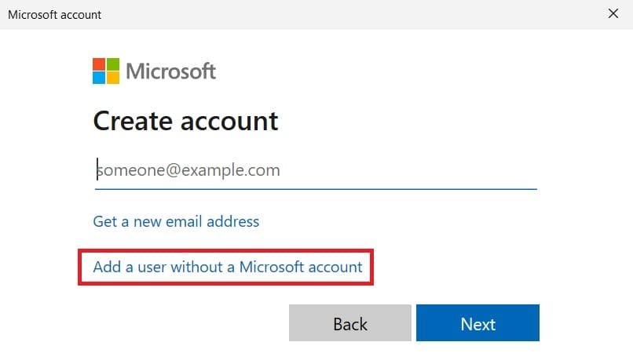Choose Add a user without a Microsoft account
633x364 pixels.
point(228,267)
